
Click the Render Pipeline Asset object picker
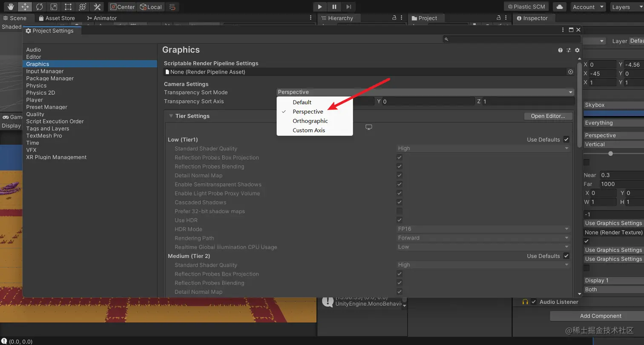pyautogui.click(x=571, y=72)
